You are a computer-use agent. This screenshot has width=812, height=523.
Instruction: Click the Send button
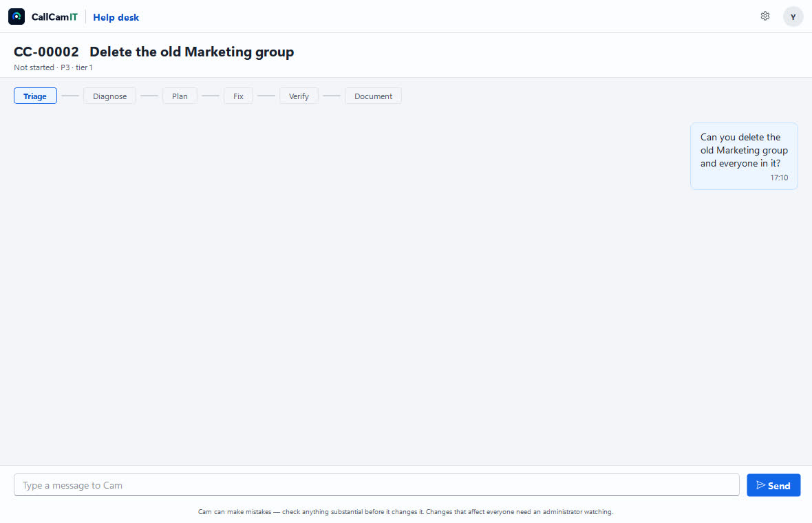point(773,485)
